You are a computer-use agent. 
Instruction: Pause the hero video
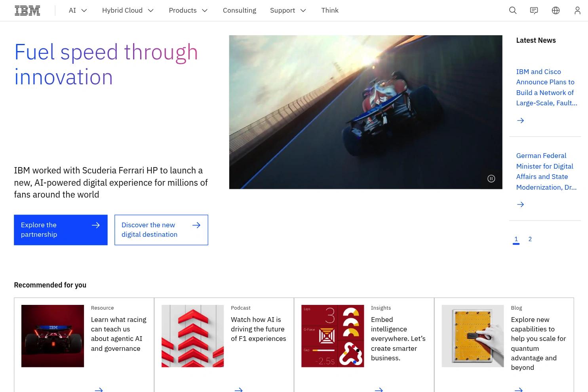pos(491,179)
